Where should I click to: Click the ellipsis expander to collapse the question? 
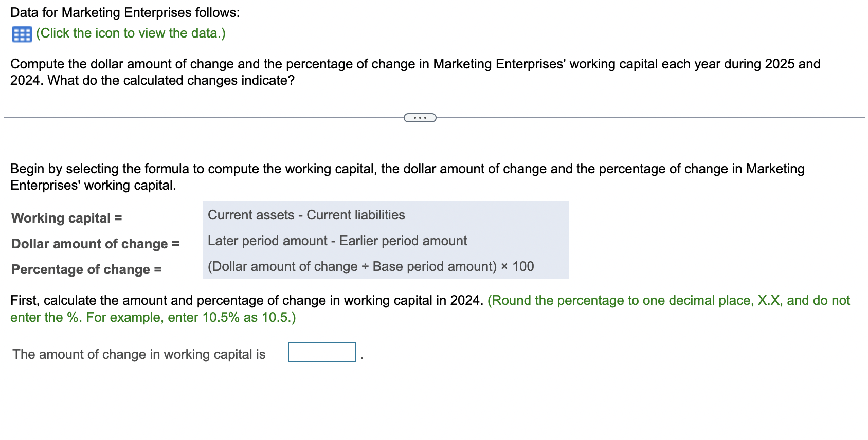pyautogui.click(x=420, y=117)
